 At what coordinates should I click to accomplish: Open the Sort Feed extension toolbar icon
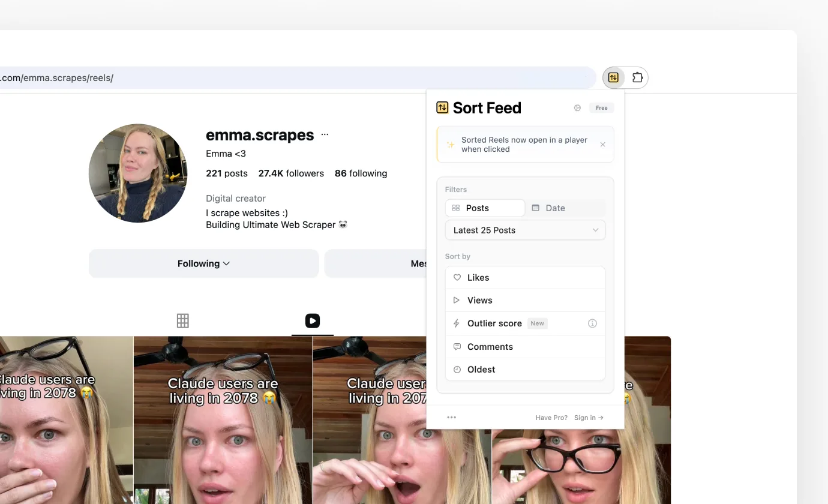[613, 77]
